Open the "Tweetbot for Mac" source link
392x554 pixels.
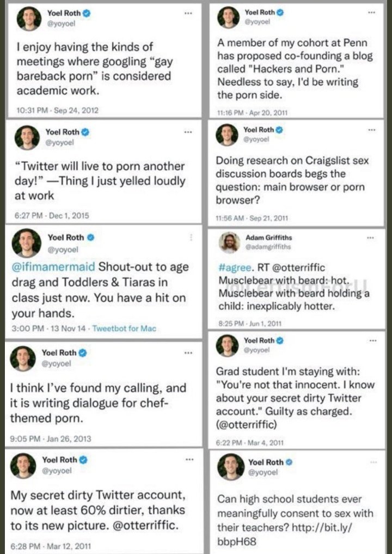pyautogui.click(x=124, y=328)
